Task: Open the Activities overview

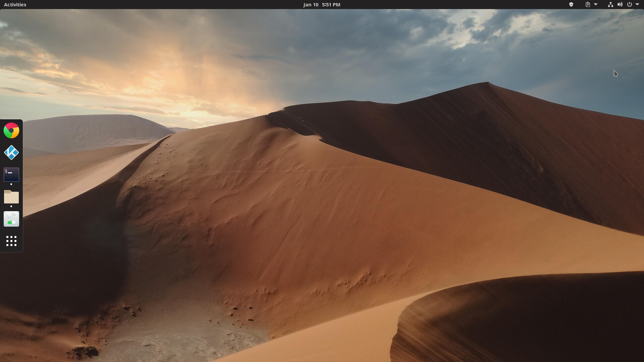Action: (x=15, y=4)
